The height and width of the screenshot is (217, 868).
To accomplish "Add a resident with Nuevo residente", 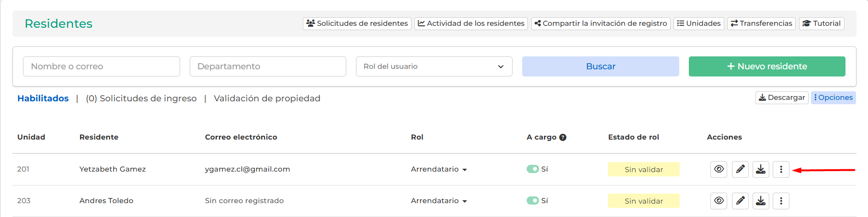I will [767, 66].
